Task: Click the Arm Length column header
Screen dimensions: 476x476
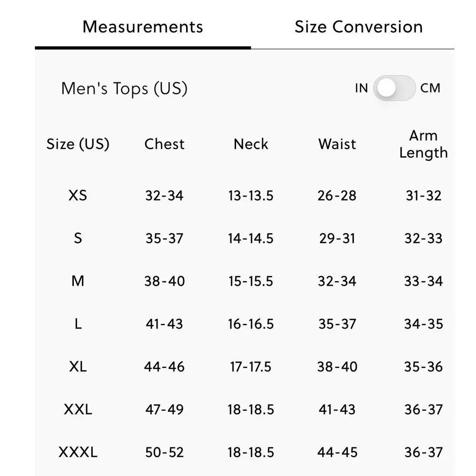Action: 424,144
